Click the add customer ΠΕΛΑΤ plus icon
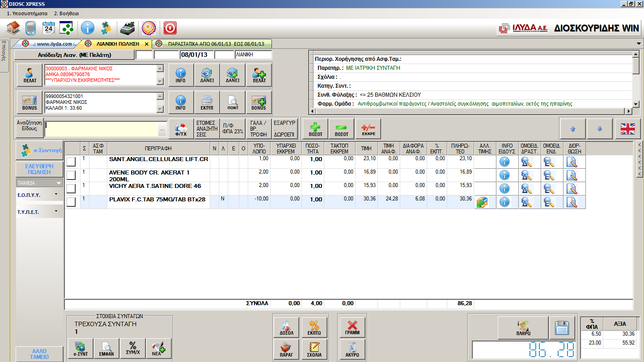The height and width of the screenshot is (362, 644). [x=258, y=75]
